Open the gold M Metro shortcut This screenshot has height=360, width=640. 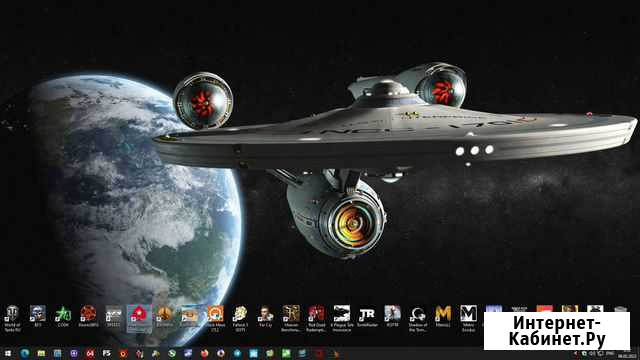click(x=443, y=317)
